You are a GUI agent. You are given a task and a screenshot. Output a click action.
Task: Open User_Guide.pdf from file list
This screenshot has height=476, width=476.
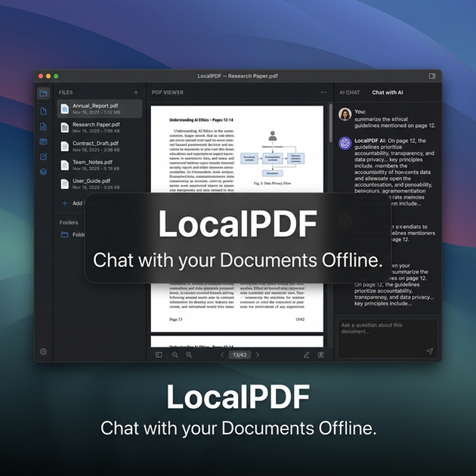tap(100, 184)
